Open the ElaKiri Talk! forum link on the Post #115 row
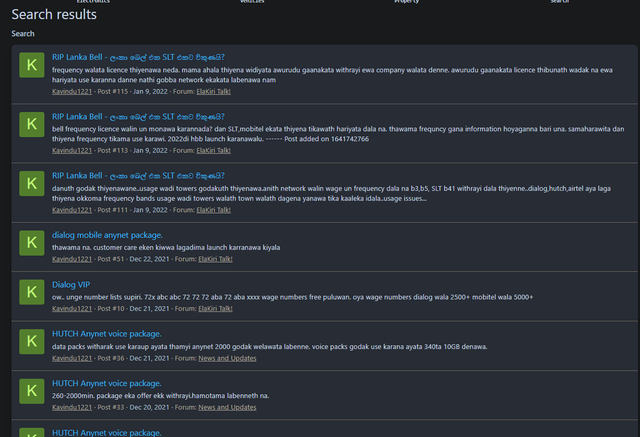Viewport: 640px width, 437px height. click(213, 91)
